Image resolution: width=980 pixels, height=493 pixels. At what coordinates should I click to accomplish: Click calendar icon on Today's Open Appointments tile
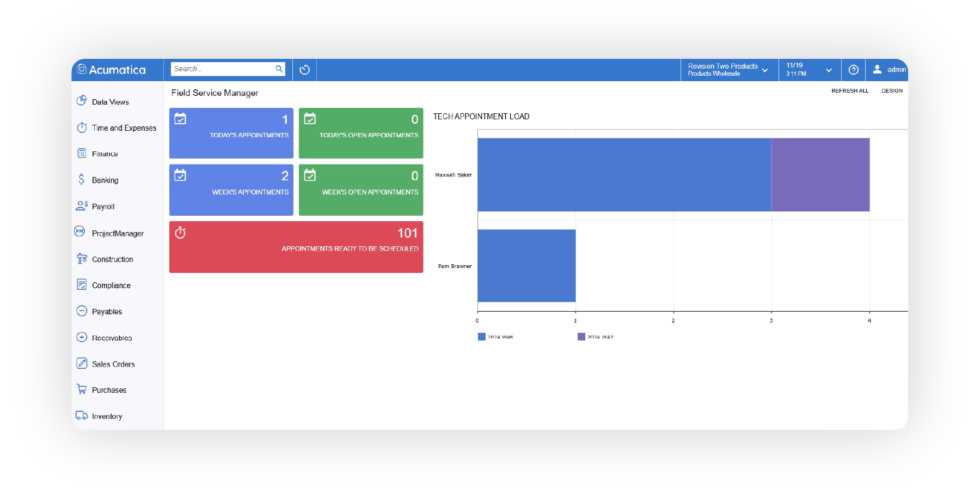coord(310,119)
